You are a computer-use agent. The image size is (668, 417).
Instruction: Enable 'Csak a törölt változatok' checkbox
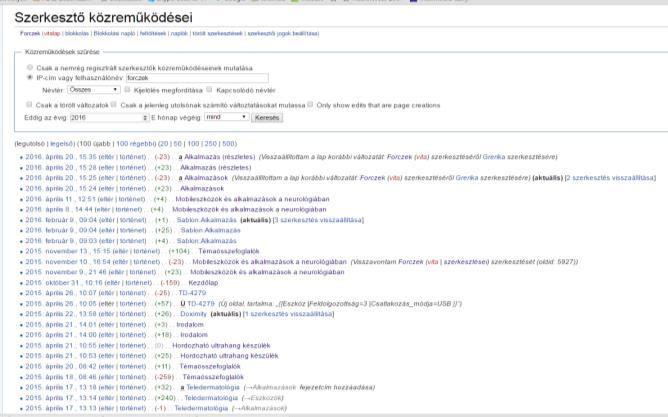click(x=29, y=104)
